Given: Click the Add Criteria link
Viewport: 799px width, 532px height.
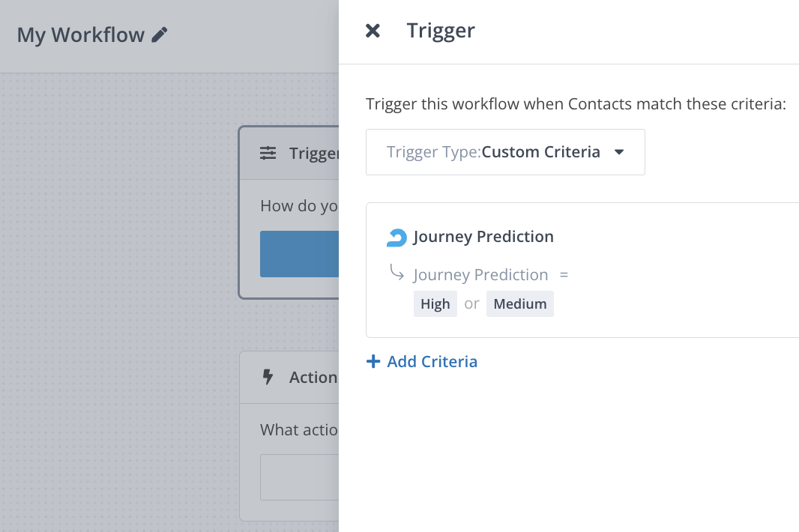Looking at the screenshot, I should (432, 362).
